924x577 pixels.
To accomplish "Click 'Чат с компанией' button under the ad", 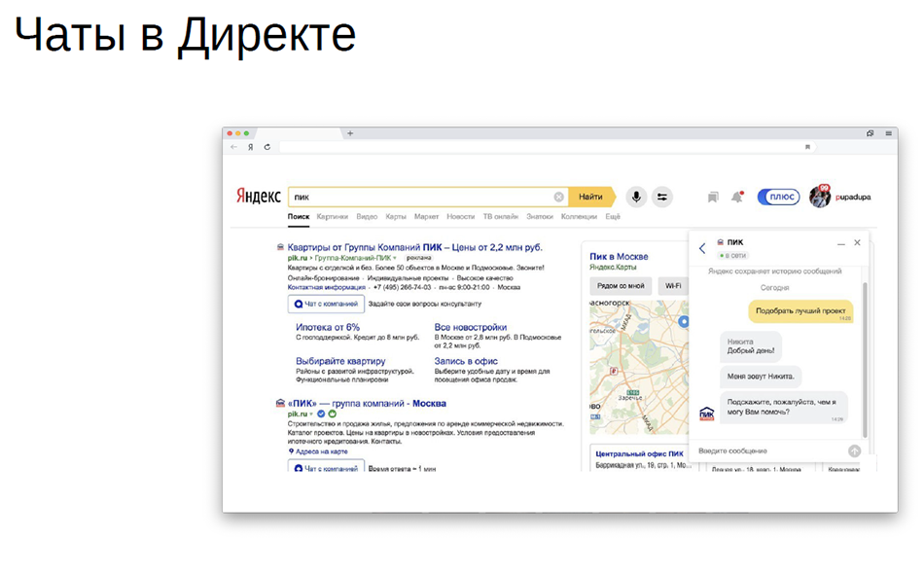I will (326, 305).
